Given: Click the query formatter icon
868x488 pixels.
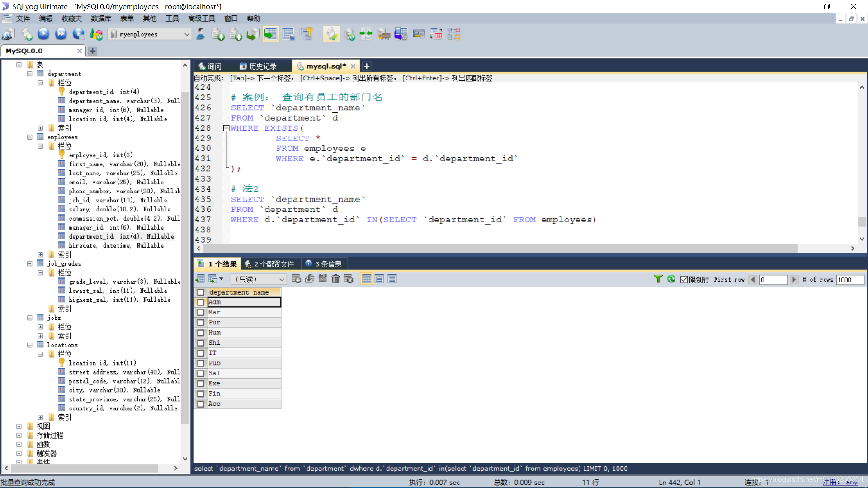Looking at the screenshot, I should pos(331,34).
